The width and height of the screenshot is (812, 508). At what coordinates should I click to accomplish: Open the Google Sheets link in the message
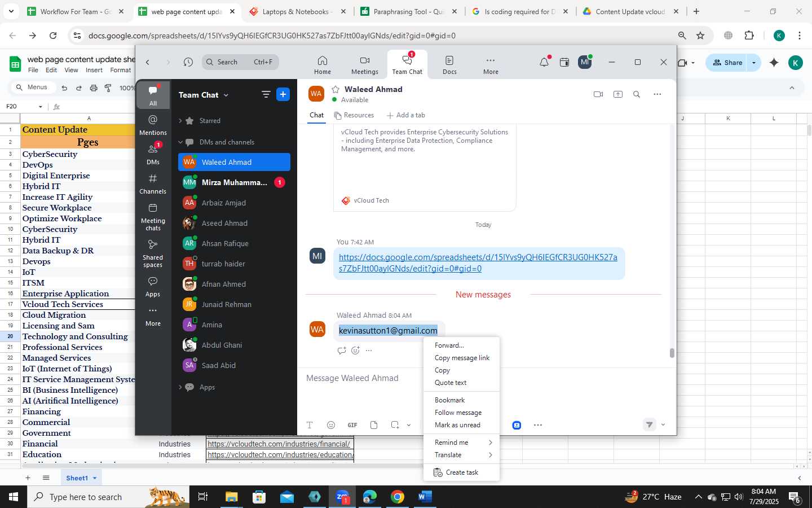coord(478,263)
